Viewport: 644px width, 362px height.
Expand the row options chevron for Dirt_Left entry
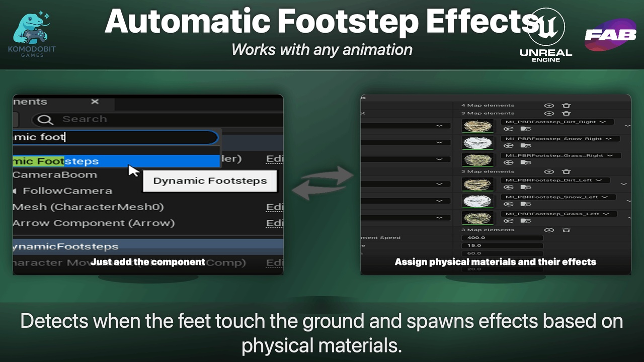tap(624, 184)
